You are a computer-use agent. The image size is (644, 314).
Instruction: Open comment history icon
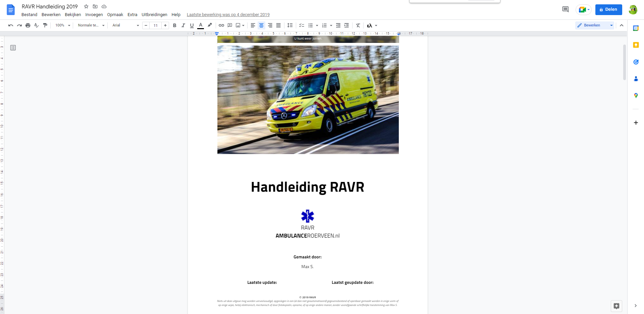(565, 9)
